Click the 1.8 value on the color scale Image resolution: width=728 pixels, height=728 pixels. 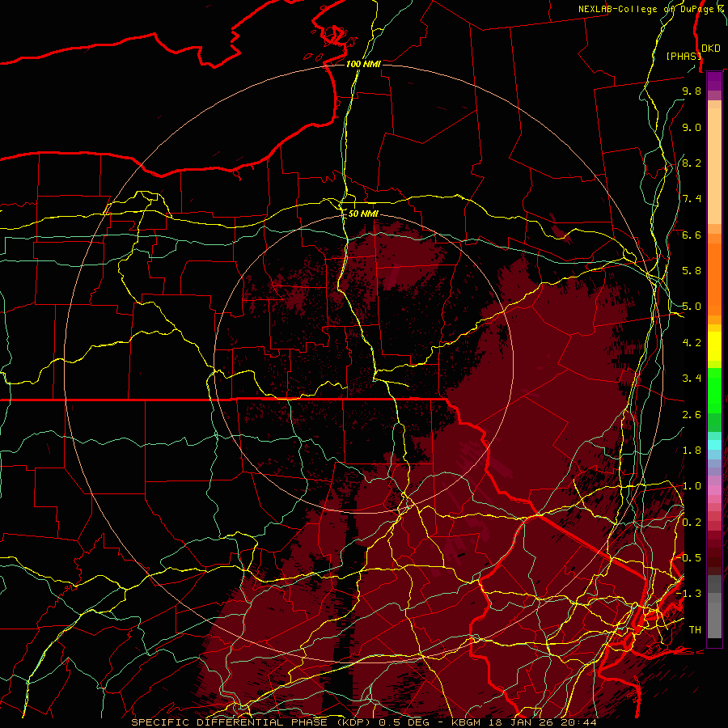(x=692, y=451)
